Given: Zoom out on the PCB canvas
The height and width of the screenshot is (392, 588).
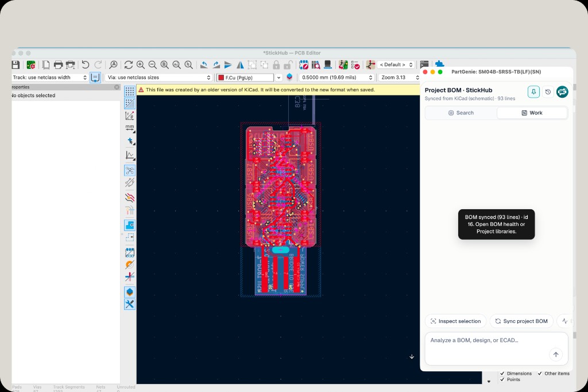Looking at the screenshot, I should tap(152, 64).
